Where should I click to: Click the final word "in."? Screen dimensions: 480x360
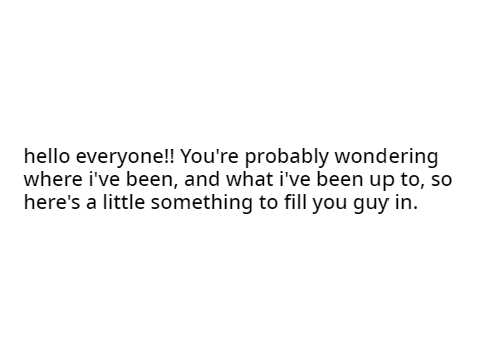click(x=406, y=202)
